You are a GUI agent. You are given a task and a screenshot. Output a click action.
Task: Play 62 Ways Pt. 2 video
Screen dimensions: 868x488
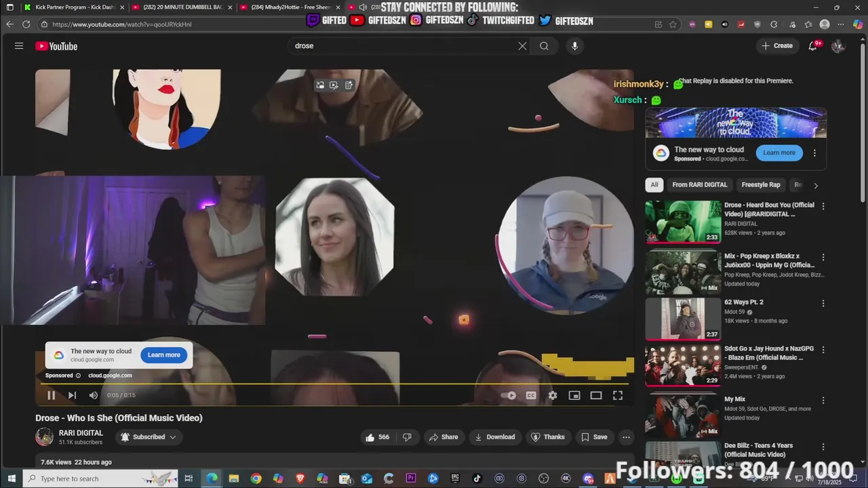pyautogui.click(x=683, y=319)
